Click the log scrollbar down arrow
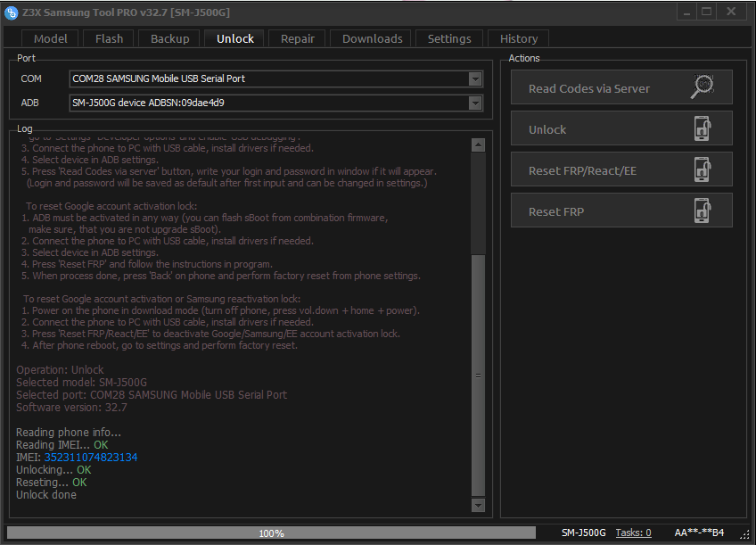The width and height of the screenshot is (756, 545). [x=478, y=505]
